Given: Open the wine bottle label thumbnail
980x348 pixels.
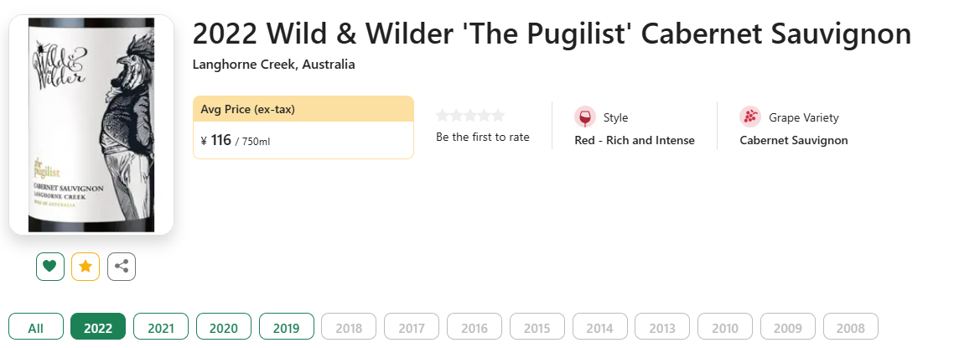Looking at the screenshot, I should point(91,124).
